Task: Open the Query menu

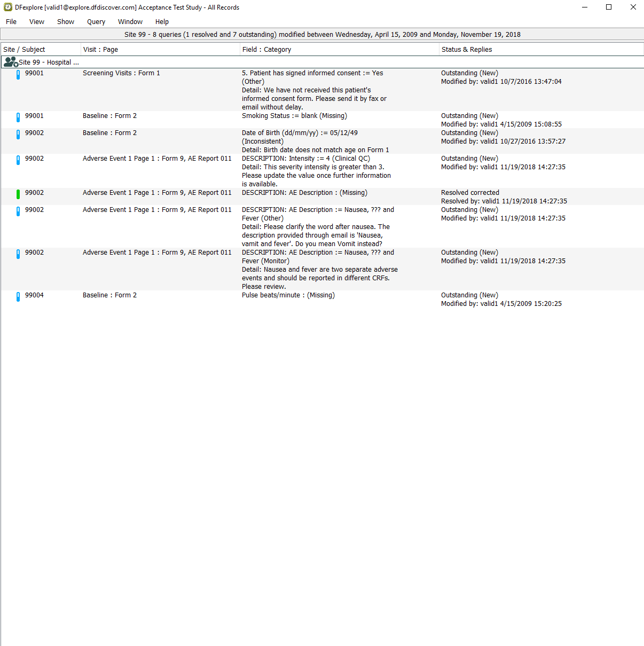Action: (x=96, y=22)
